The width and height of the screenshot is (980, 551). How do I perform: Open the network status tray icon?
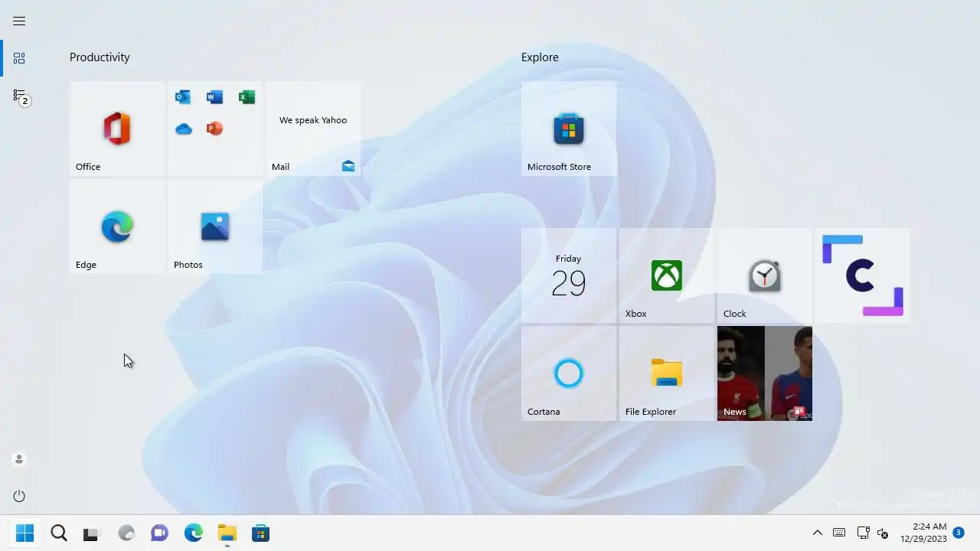pyautogui.click(x=863, y=533)
